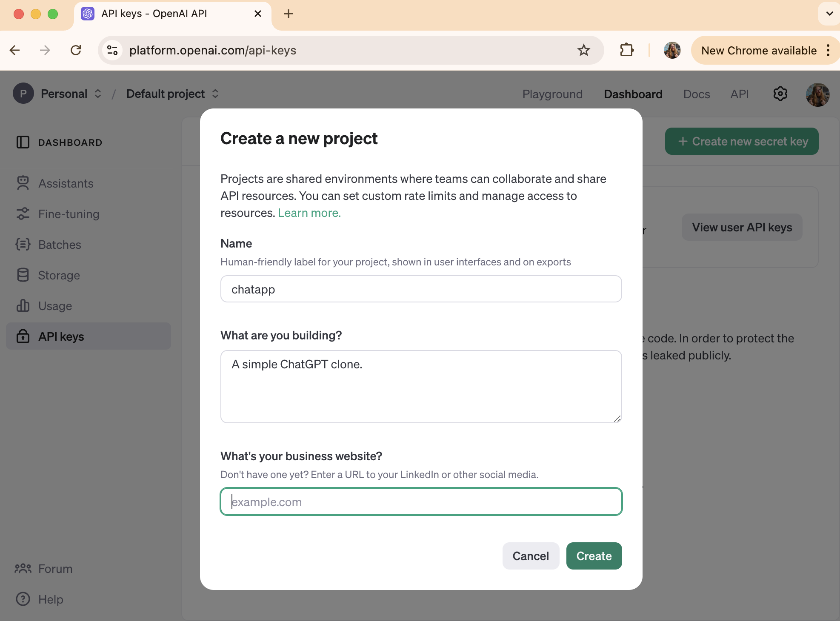
Task: Open the Docs navigation item
Action: (697, 94)
